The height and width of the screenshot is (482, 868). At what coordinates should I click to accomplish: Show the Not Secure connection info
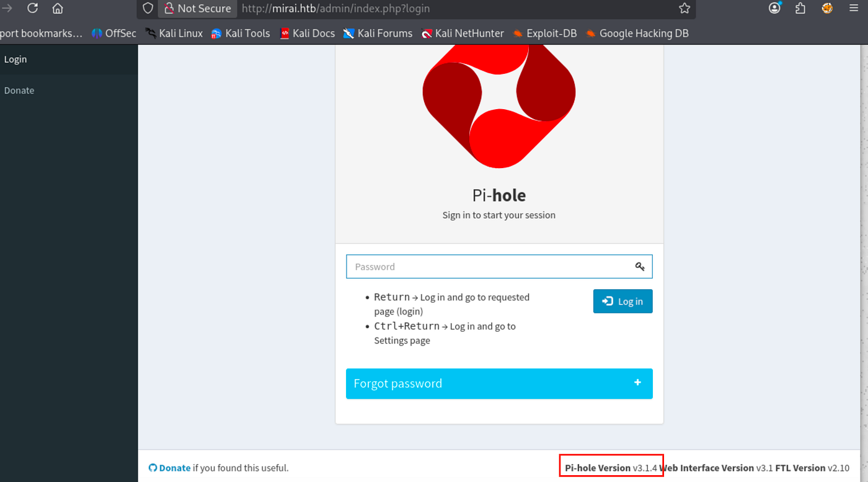pyautogui.click(x=198, y=8)
